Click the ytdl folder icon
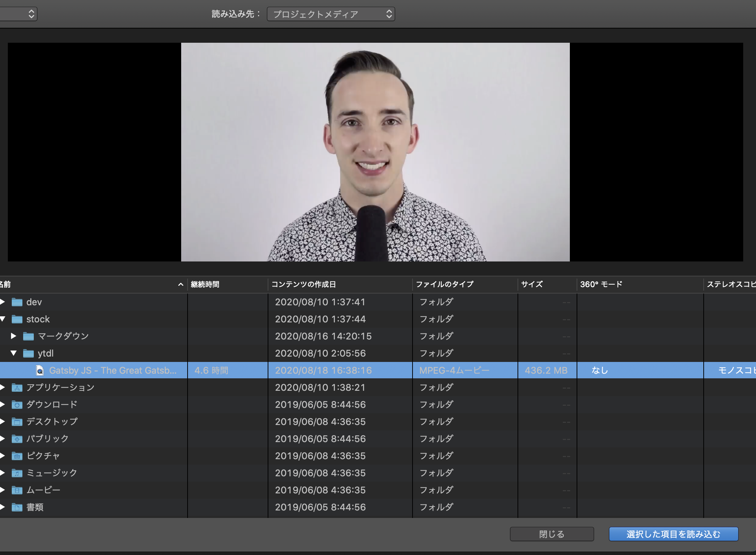This screenshot has width=756, height=555. tap(28, 353)
